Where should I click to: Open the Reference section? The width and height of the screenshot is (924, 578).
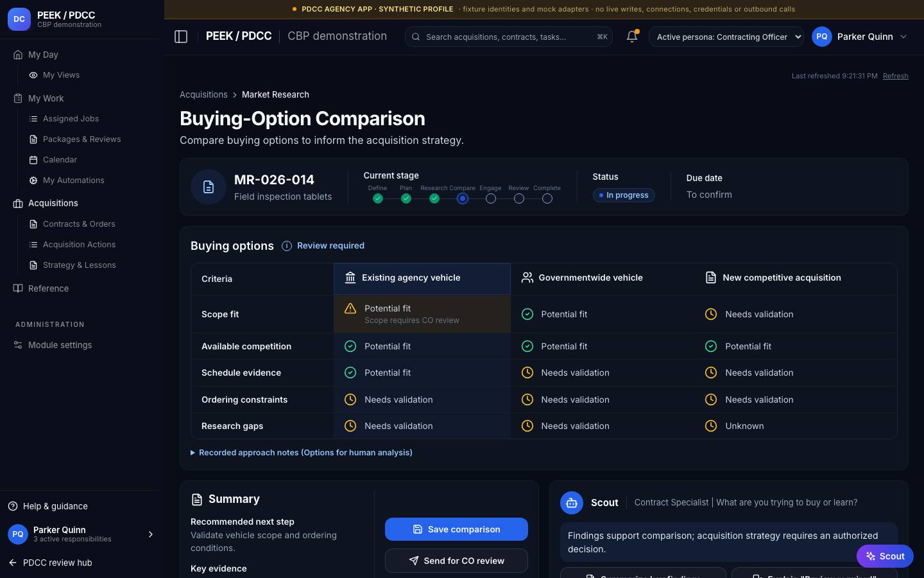[48, 288]
